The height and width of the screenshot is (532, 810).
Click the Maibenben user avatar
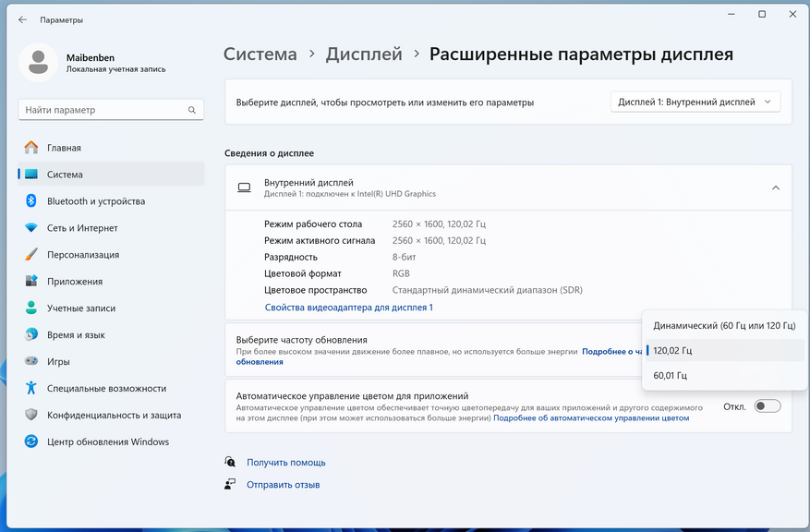point(38,63)
